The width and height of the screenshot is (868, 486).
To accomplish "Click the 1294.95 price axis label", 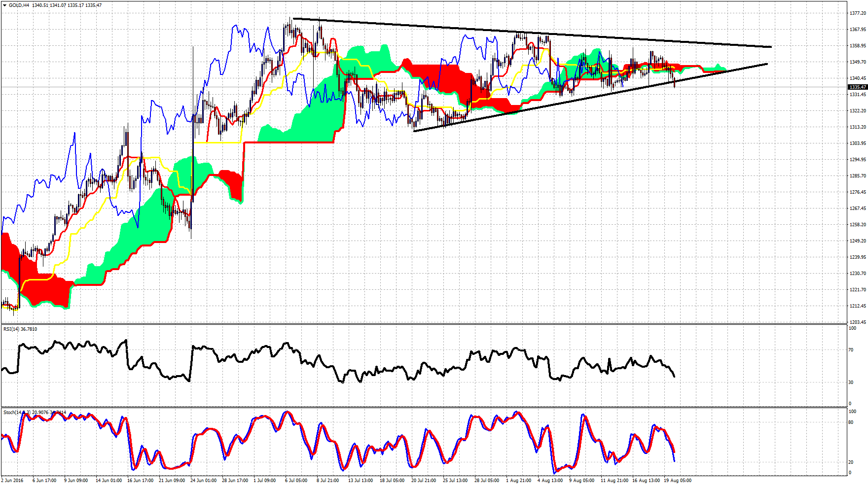I will click(x=858, y=160).
